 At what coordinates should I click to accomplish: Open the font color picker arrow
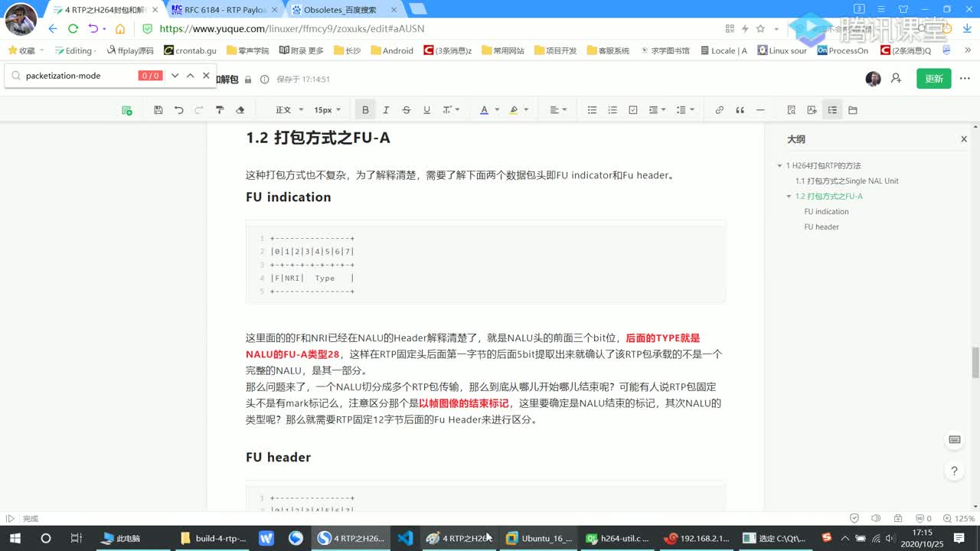click(x=495, y=110)
